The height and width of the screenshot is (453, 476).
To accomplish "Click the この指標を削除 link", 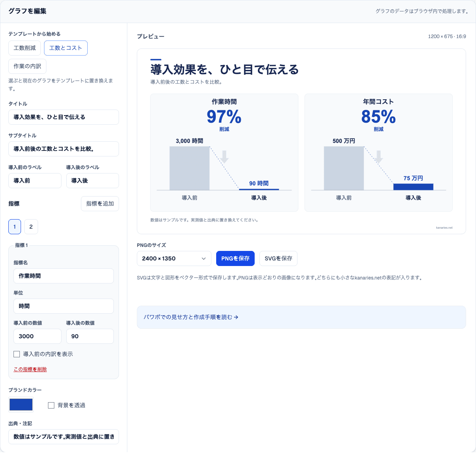I will tap(30, 370).
